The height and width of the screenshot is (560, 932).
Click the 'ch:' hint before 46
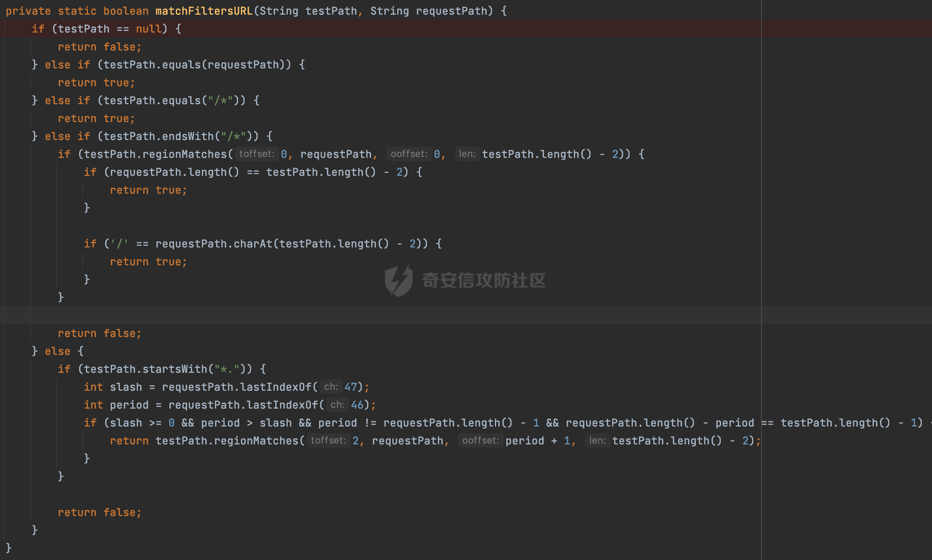[x=337, y=405]
